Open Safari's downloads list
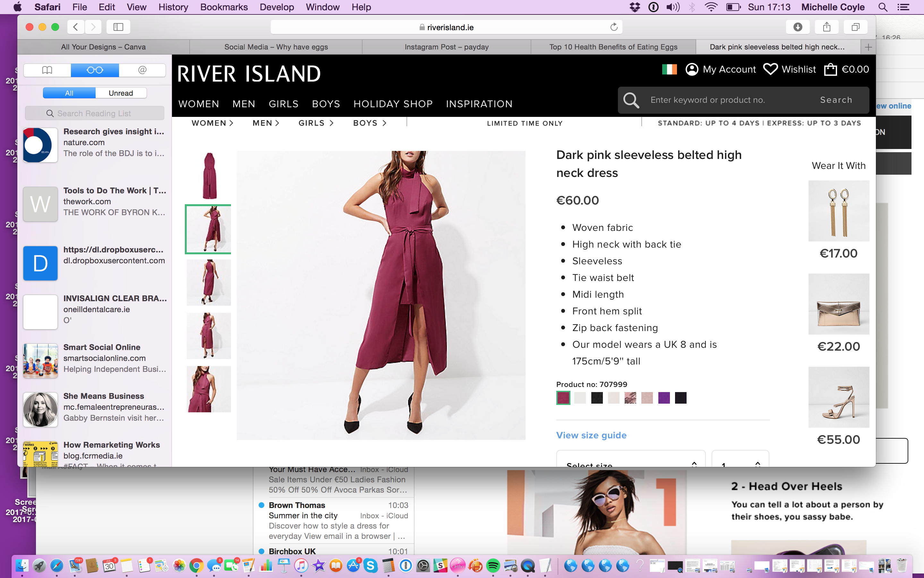This screenshot has height=578, width=924. [798, 27]
